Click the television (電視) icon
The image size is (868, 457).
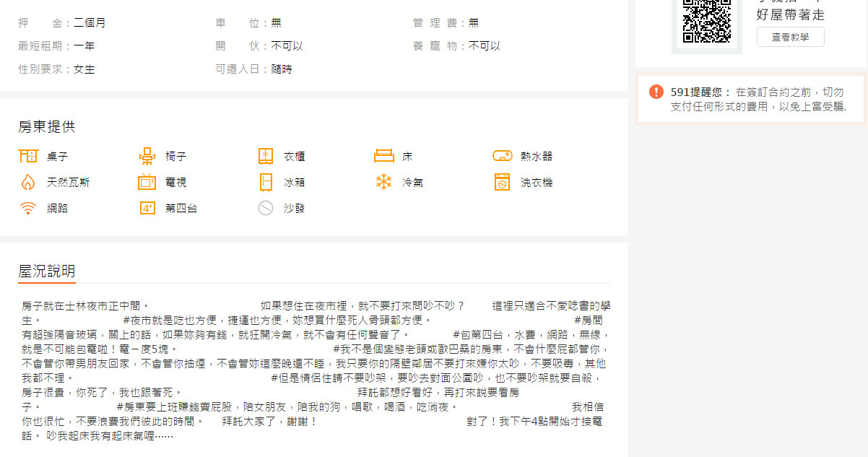(x=147, y=182)
